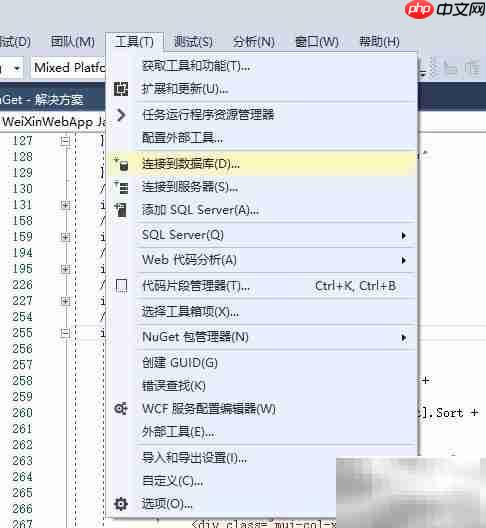Click the .Sort text in the code editor

point(447,413)
